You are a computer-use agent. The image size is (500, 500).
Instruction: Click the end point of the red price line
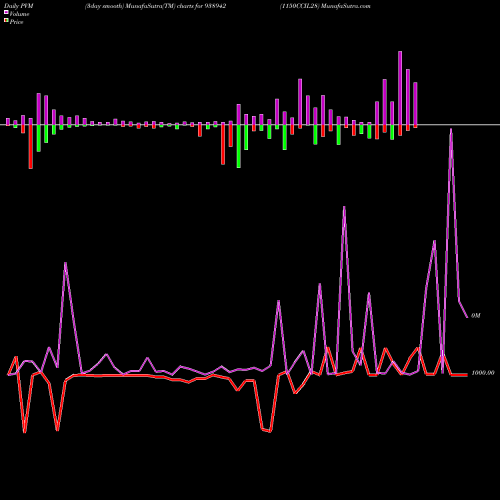coord(467,375)
